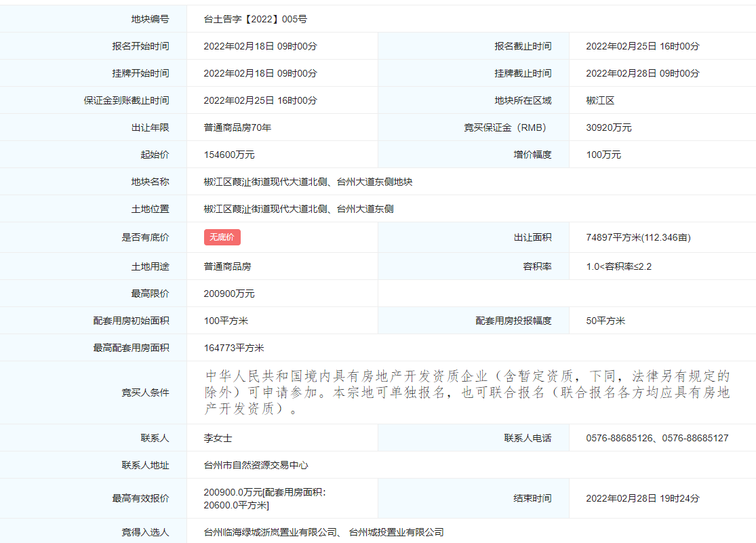This screenshot has height=543, width=756.
Task: Click deposit deadline value 2022年02月25日 16时00分
Action: 260,100
